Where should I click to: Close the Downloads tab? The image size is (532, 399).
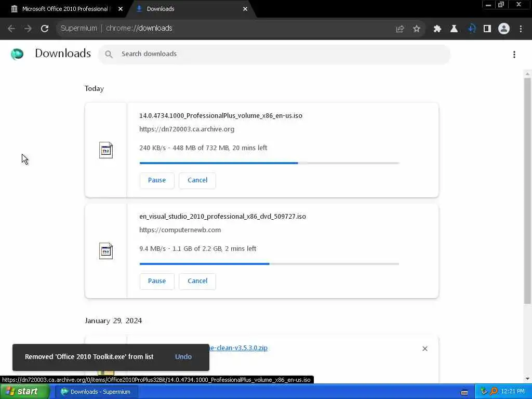pos(245,9)
